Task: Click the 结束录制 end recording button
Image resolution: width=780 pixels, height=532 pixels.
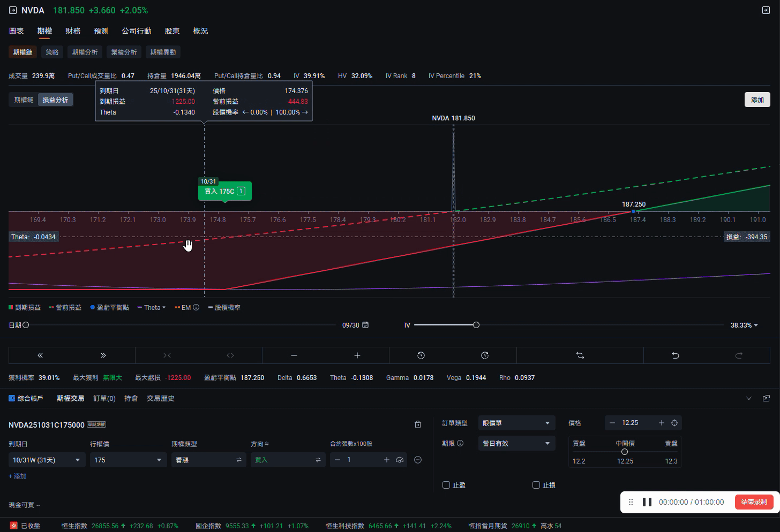Action: [x=754, y=502]
